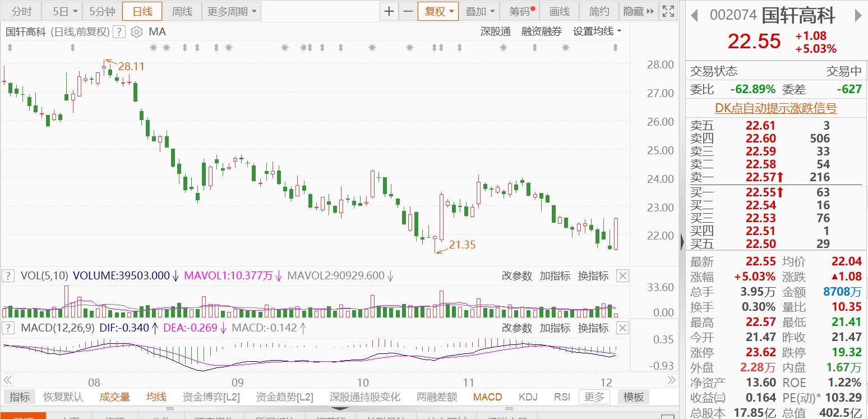
Task: Toggle the 成交量 indicator at the bottom
Action: (115, 397)
